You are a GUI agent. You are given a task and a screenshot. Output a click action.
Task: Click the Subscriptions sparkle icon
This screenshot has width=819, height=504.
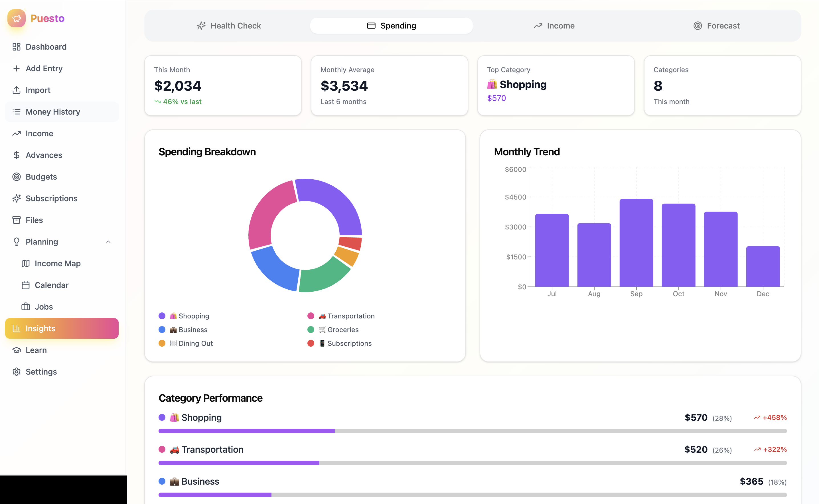[x=16, y=198]
